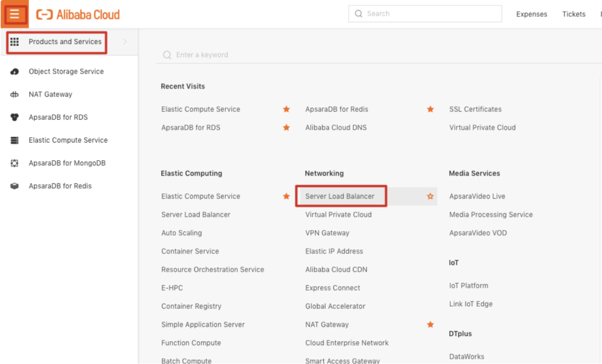Open Object Storage Service from sidebar
Image resolution: width=602 pixels, height=364 pixels.
[x=66, y=72]
